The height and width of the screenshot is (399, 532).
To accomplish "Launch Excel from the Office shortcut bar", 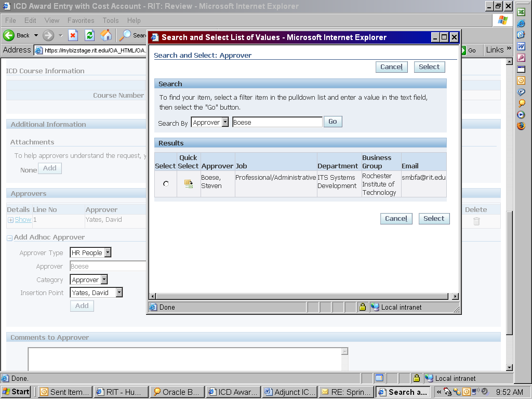I will tap(521, 11).
